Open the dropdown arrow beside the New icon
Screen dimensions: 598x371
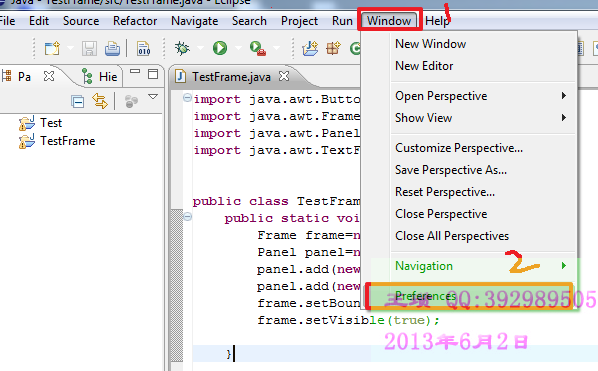[x=70, y=48]
